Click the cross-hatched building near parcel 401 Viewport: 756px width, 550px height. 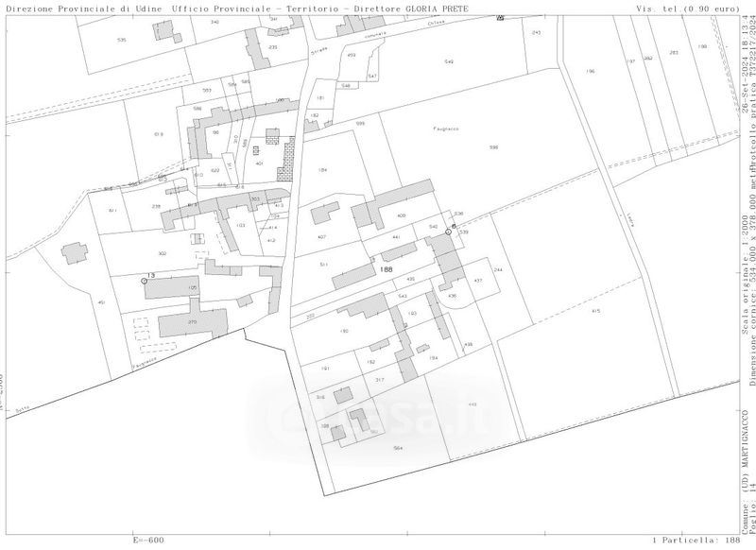[x=285, y=159]
